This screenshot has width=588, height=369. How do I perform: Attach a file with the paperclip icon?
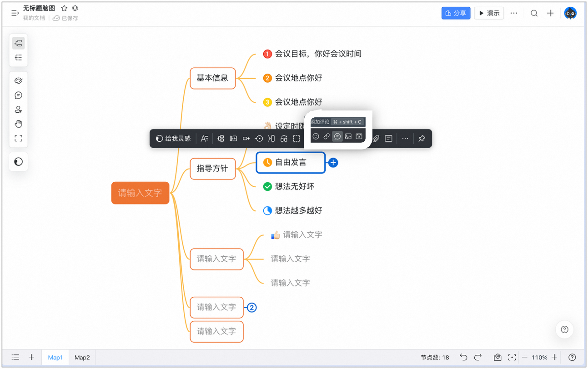376,139
